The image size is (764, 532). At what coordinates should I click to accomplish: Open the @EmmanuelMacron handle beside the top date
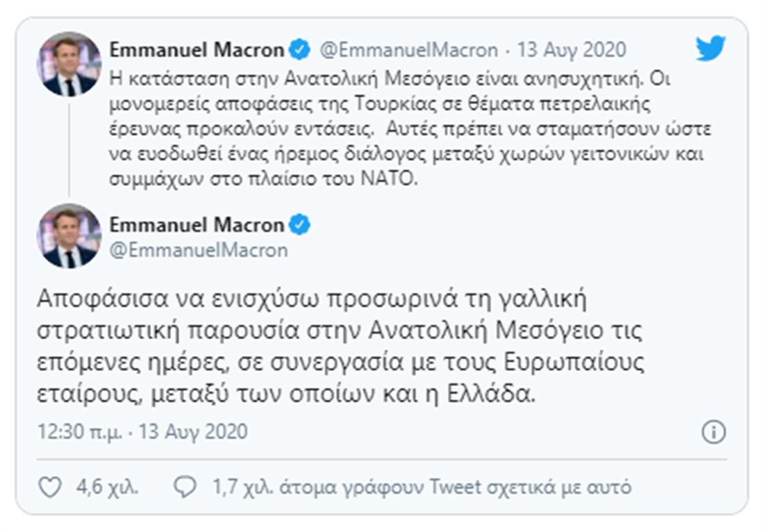click(x=408, y=50)
